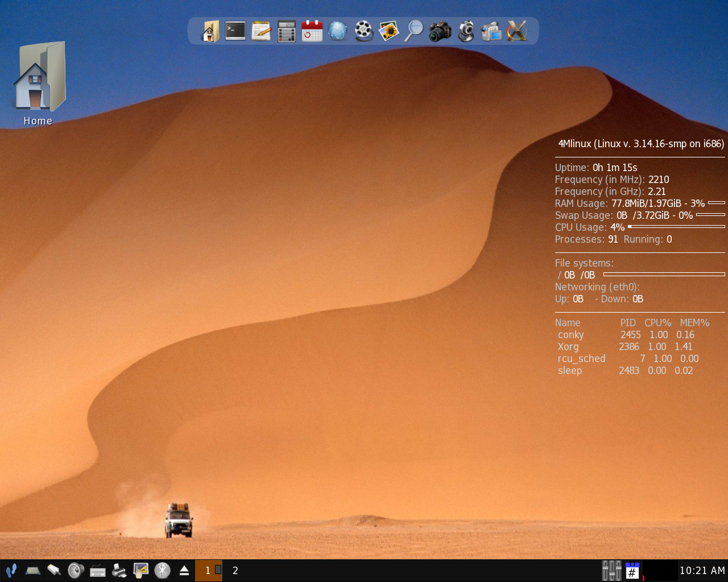Viewport: 728px width, 582px height.
Task: Launch the terminal from the dock
Action: tap(235, 31)
